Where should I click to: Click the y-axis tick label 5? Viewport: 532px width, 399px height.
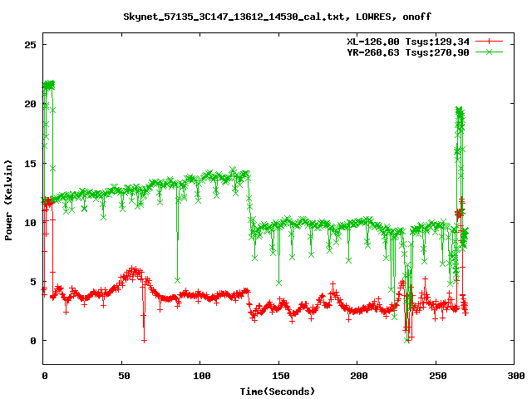coord(33,282)
